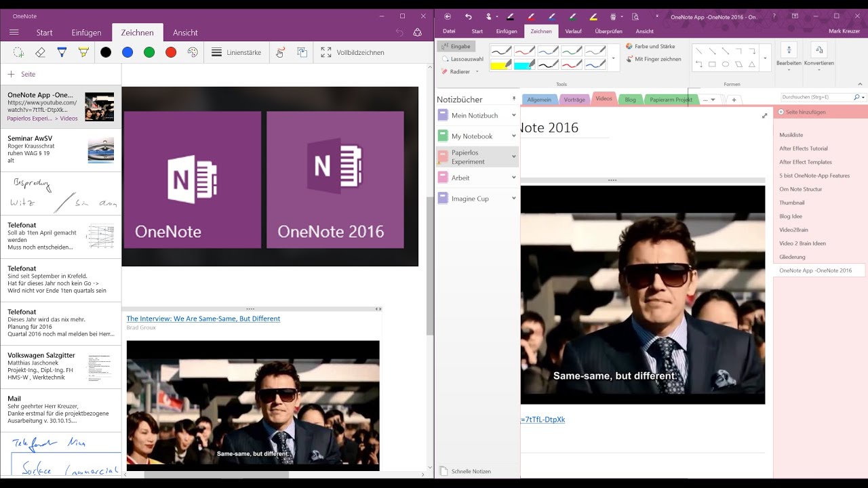Select the ellipse shape in Formen
Viewport: 868px width, 488px height.
pyautogui.click(x=726, y=64)
